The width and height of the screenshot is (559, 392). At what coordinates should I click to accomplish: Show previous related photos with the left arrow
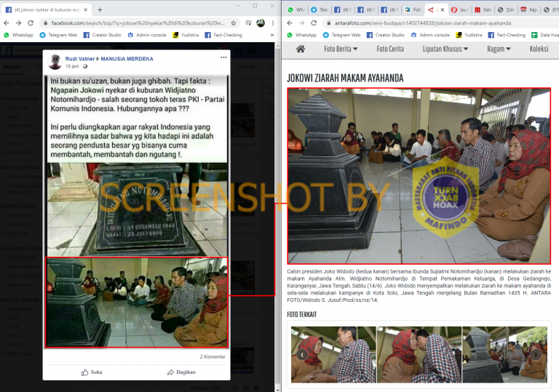point(302,355)
